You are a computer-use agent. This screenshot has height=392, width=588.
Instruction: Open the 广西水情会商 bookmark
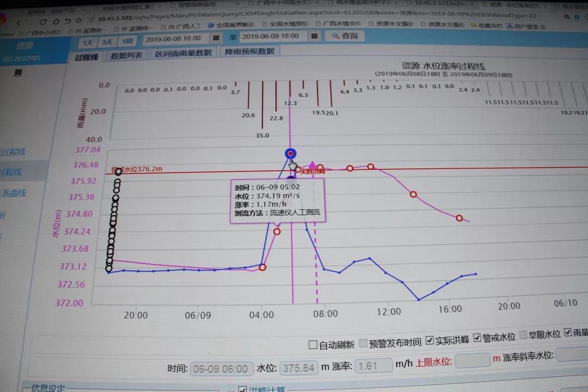[338, 23]
